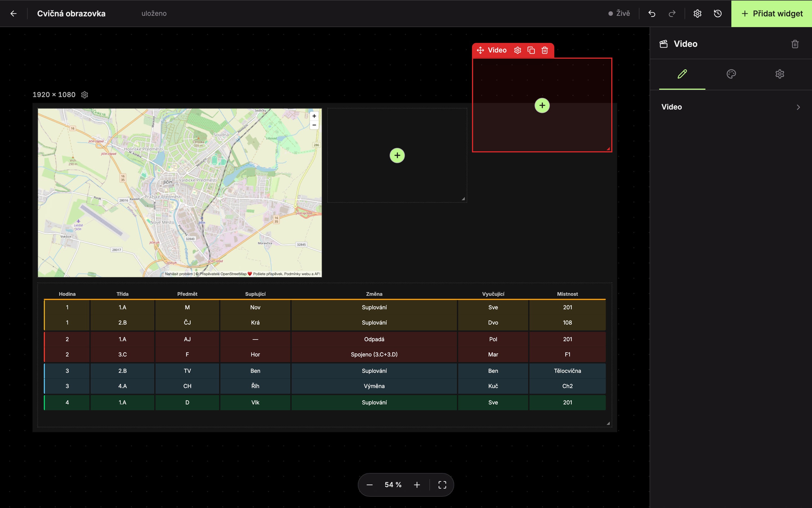
Task: Click the Hodina column header
Action: coord(67,294)
